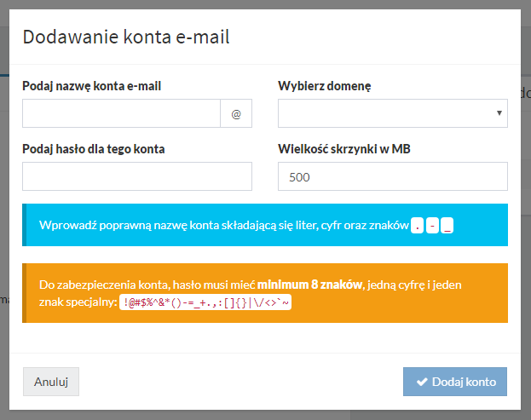Click the @ symbol addon
Image resolution: width=531 pixels, height=420 pixels.
point(236,113)
